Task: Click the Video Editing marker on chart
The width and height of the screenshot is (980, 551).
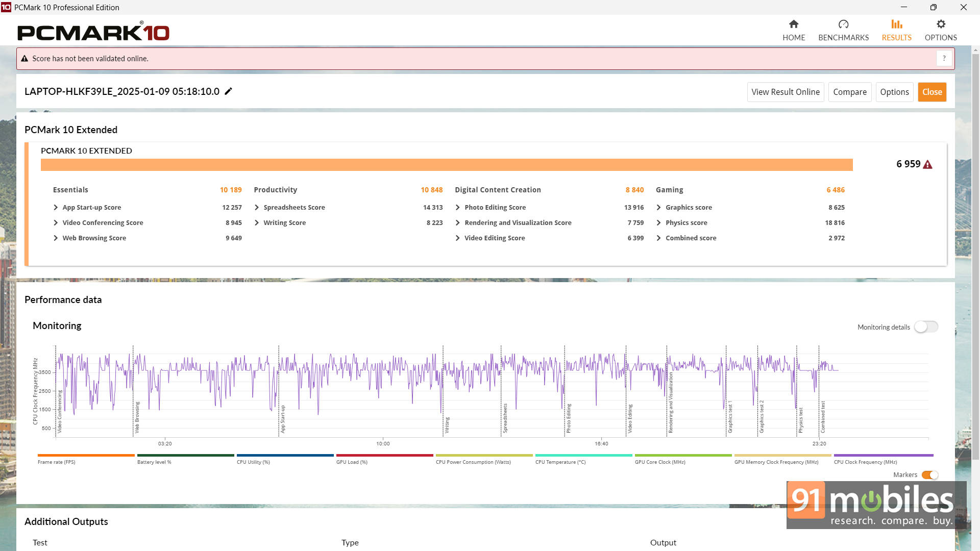Action: click(630, 418)
